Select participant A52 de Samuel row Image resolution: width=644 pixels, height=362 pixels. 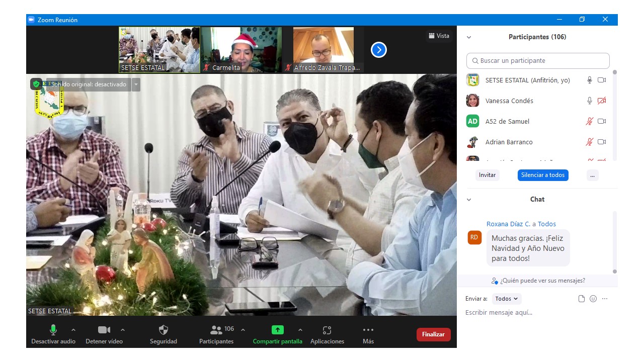click(537, 121)
